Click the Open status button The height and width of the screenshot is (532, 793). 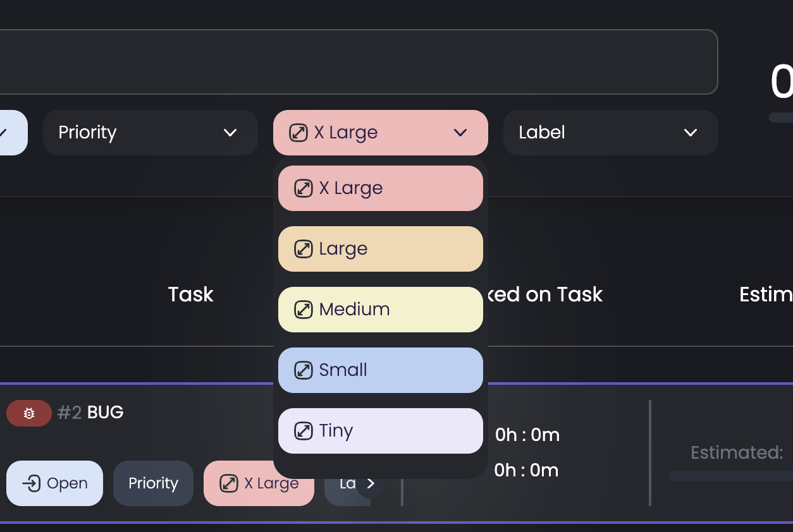(54, 483)
